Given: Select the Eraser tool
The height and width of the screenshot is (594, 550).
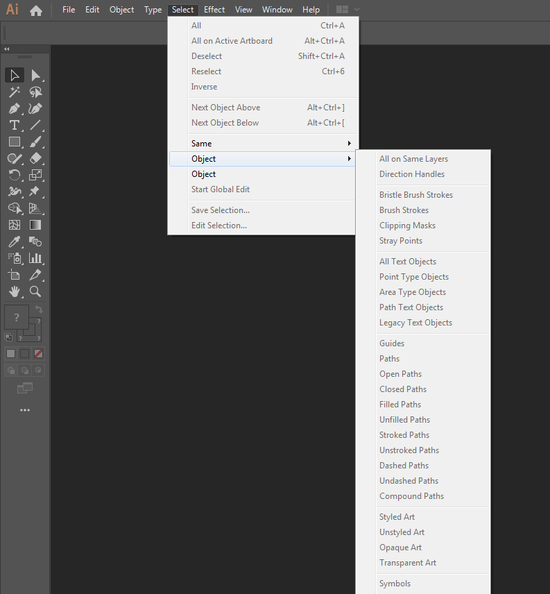Looking at the screenshot, I should click(x=36, y=158).
